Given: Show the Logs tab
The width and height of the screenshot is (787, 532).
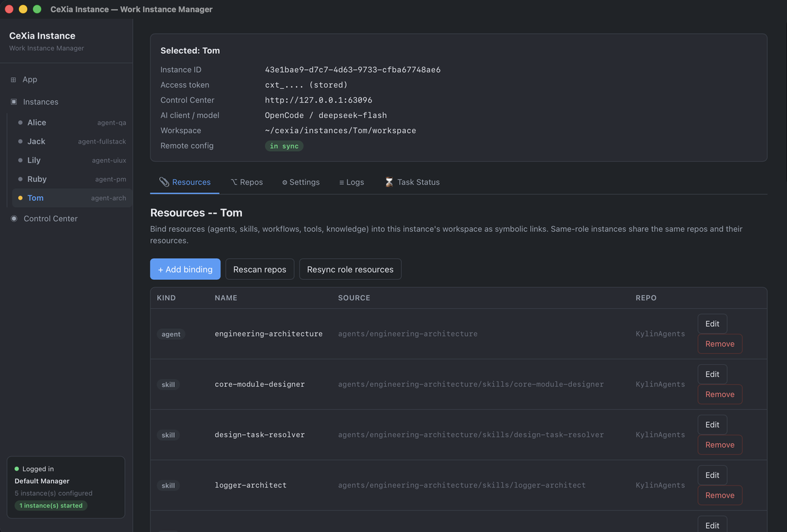Looking at the screenshot, I should click(351, 182).
